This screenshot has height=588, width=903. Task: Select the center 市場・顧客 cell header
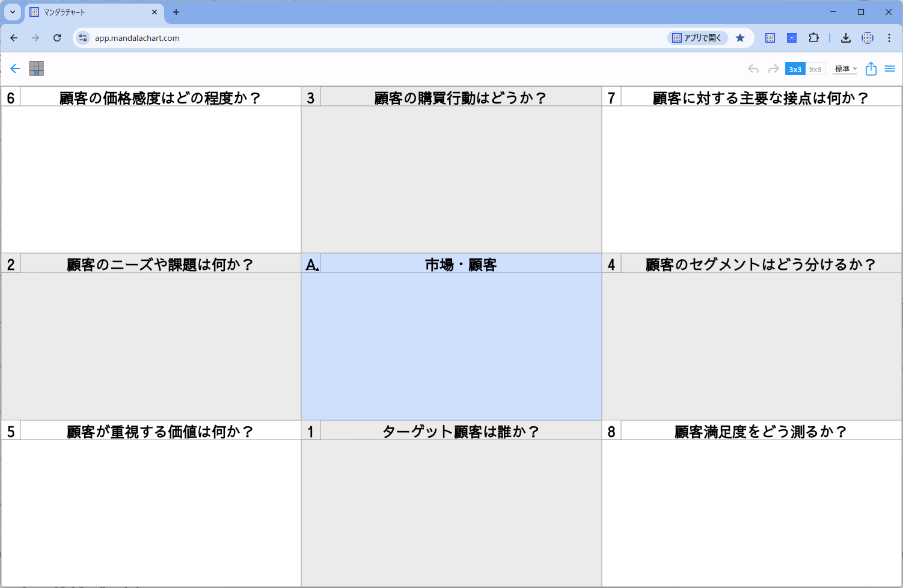pos(461,265)
